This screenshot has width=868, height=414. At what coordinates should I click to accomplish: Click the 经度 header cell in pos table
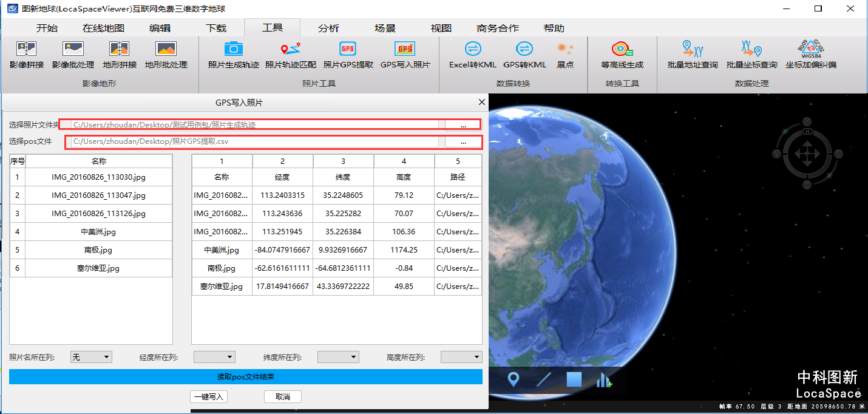(283, 177)
